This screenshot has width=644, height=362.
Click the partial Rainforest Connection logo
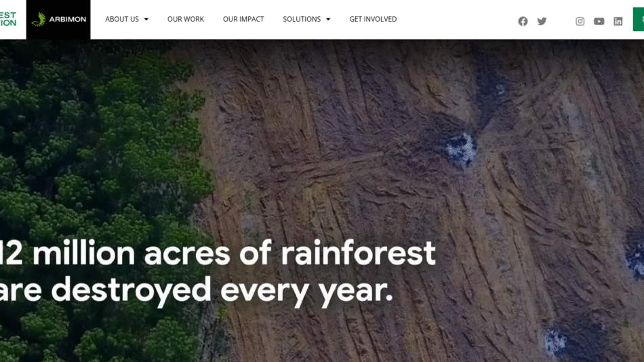(x=8, y=19)
